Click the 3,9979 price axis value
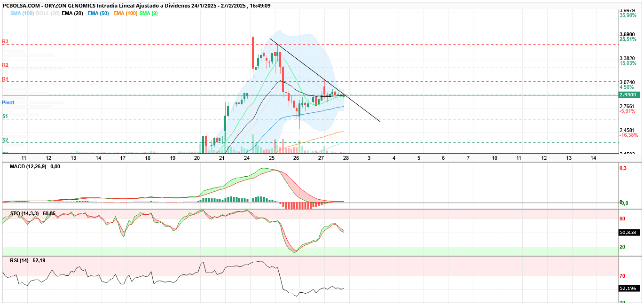The width and height of the screenshot is (644, 305). click(x=628, y=10)
